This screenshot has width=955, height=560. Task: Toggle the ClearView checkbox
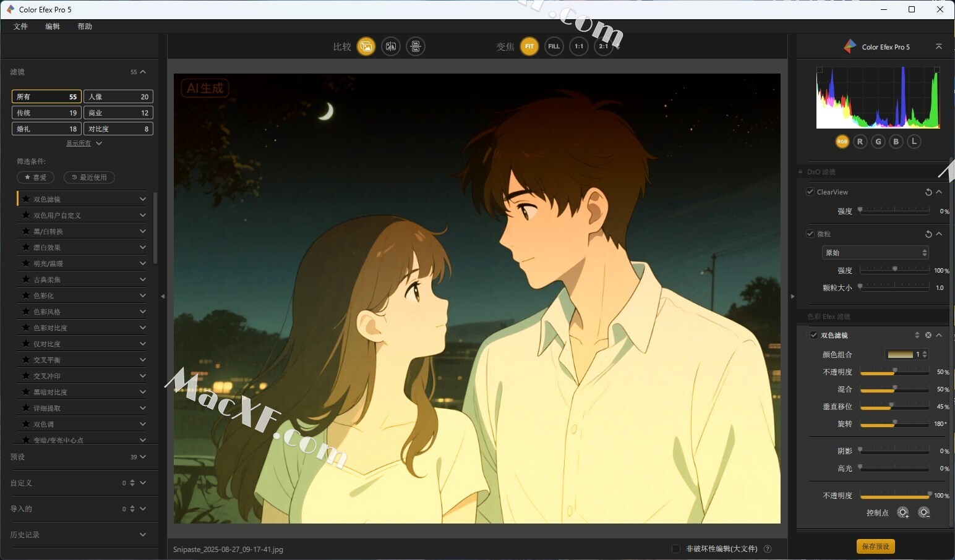pos(810,192)
